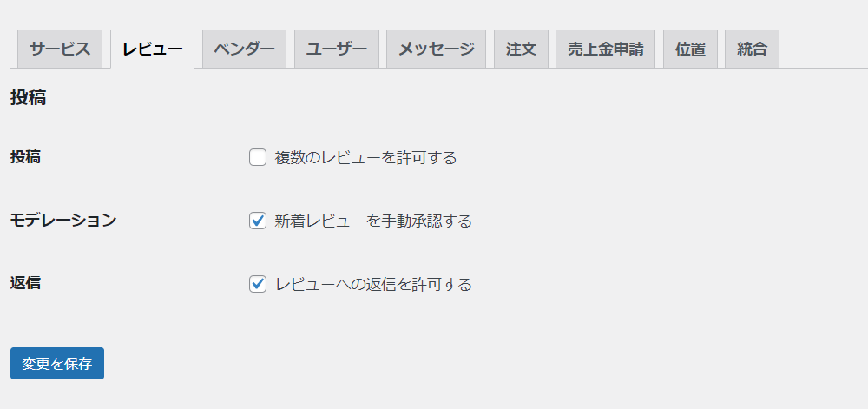This screenshot has height=409, width=868.
Task: Open the 売上金申請 tab
Action: (605, 49)
